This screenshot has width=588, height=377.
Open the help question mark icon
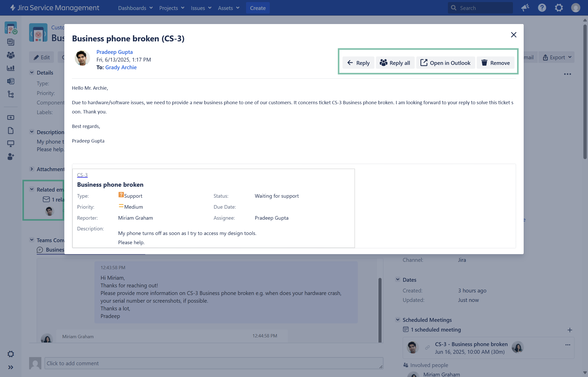[x=542, y=8]
